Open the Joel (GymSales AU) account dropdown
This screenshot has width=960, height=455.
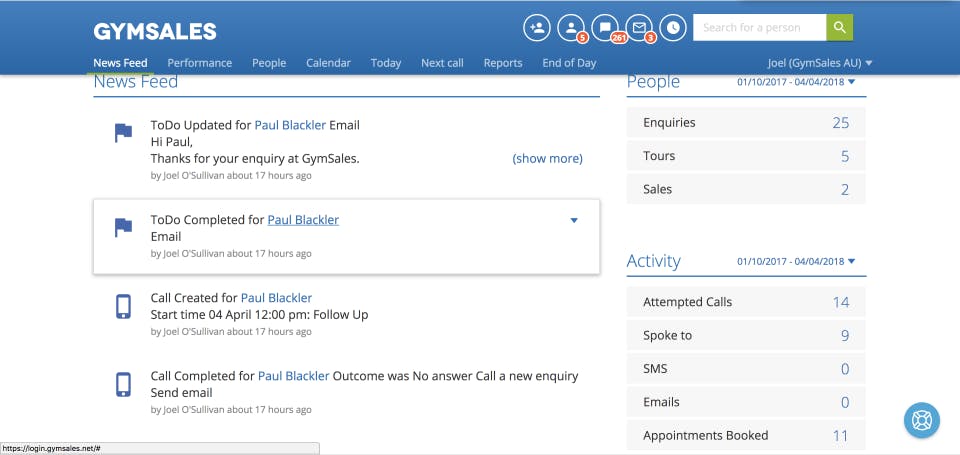tap(820, 62)
